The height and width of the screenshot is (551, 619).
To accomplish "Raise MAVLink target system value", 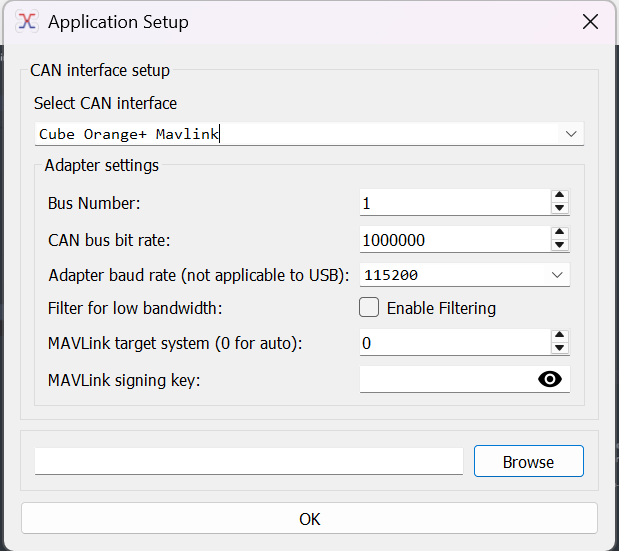I will (559, 335).
